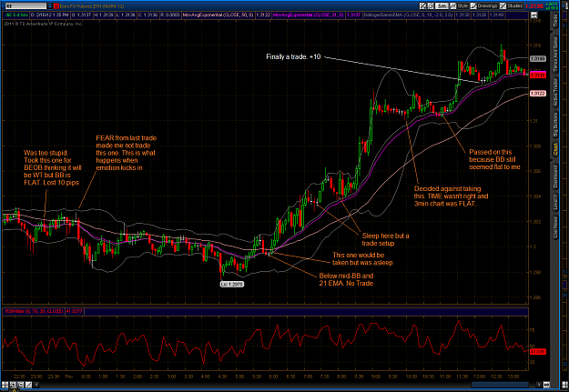The width and height of the screenshot is (569, 392).
Task: Click the drawing line icon at bottom left
Action: point(28,385)
